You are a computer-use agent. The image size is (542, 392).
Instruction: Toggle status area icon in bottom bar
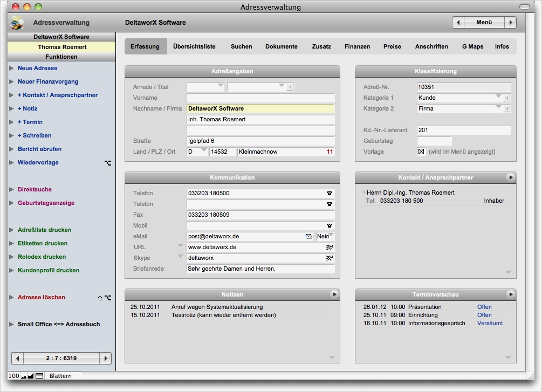pos(39,376)
